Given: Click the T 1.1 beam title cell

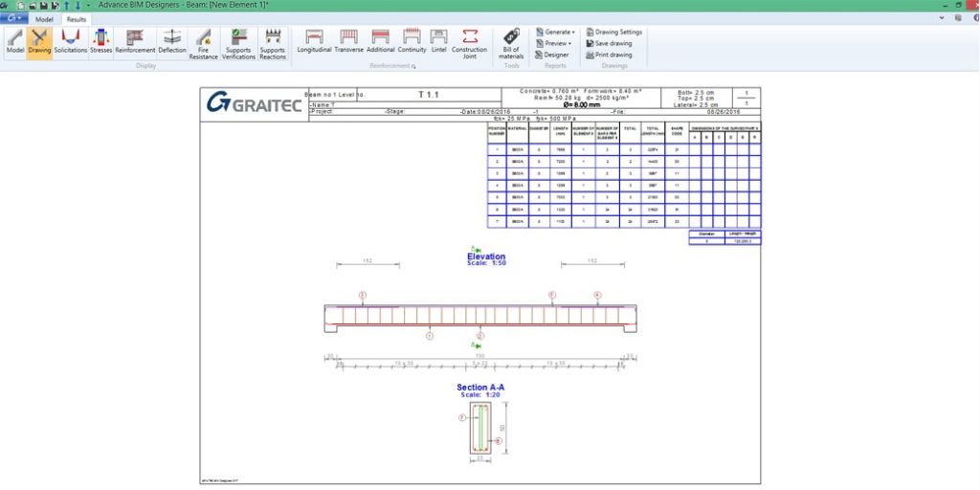Looking at the screenshot, I should tap(429, 95).
